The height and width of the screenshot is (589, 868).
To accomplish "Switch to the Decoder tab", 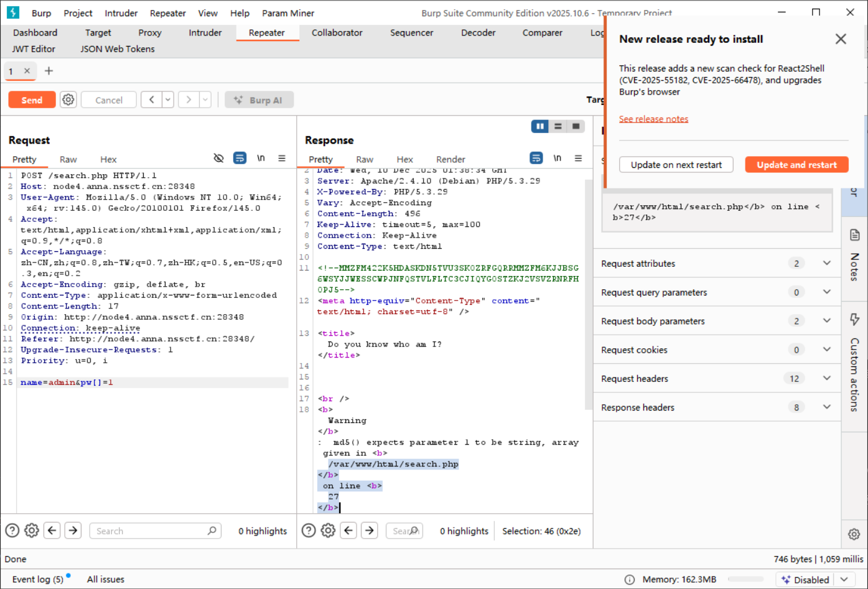I will tap(478, 32).
